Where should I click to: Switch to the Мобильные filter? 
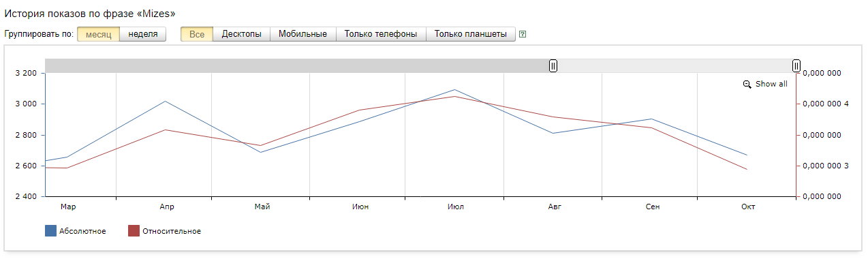[303, 34]
